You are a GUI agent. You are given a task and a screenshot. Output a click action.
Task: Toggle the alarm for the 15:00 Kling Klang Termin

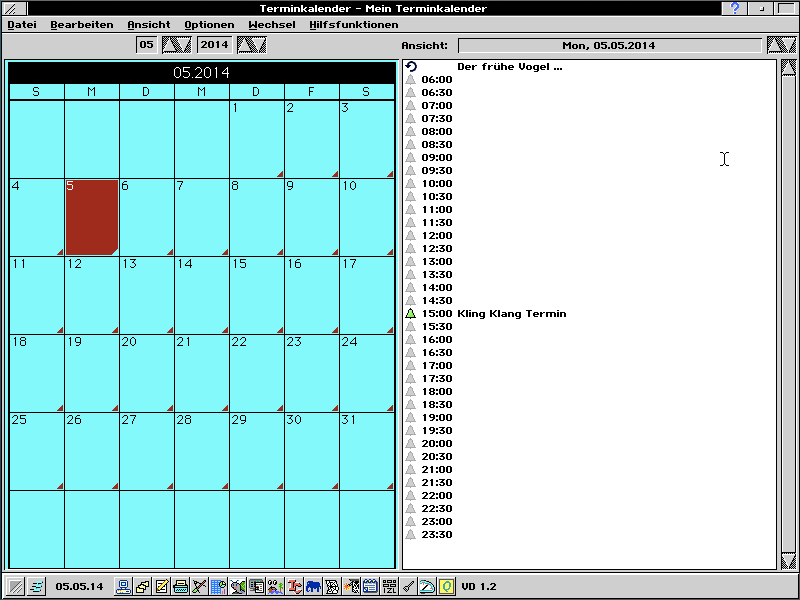[412, 312]
